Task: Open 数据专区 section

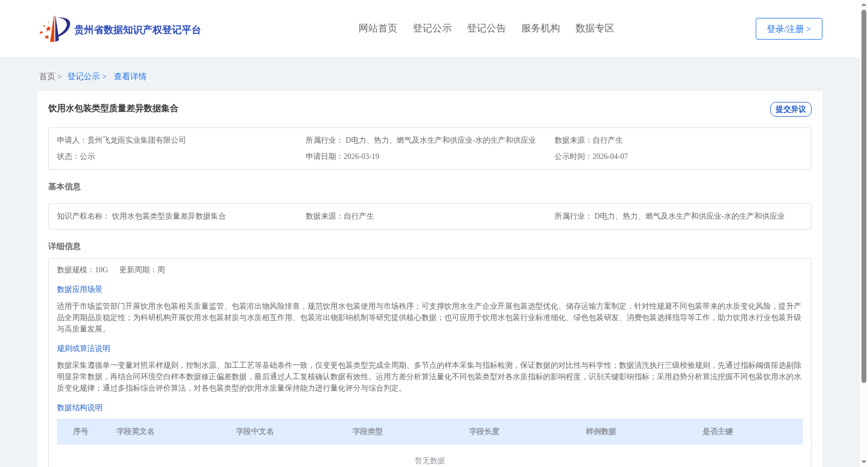Action: click(x=595, y=28)
